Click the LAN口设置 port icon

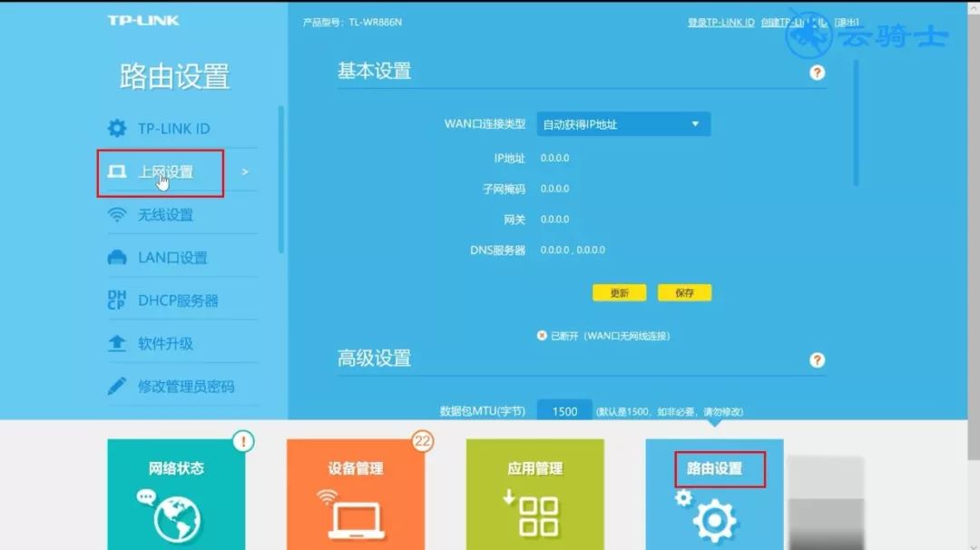coord(117,259)
